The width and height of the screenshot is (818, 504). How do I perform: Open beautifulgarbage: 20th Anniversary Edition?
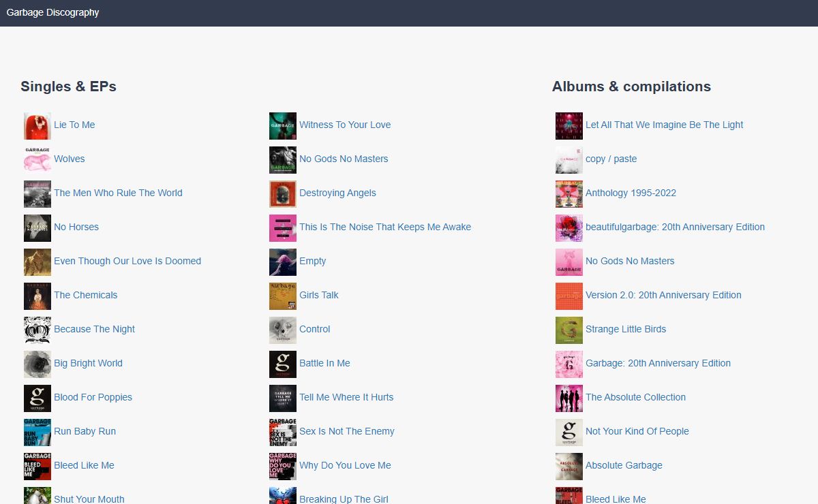[675, 227]
